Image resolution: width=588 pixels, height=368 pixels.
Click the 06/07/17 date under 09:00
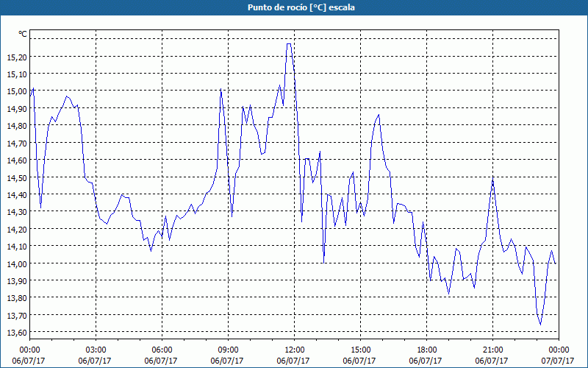point(227,361)
